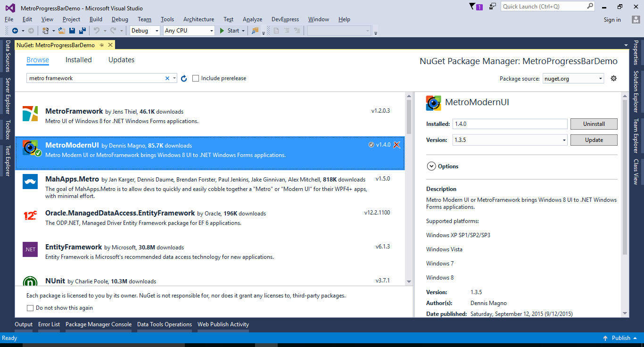This screenshot has width=644, height=347.
Task: Open the Start button dropdown arrow
Action: coord(243,31)
